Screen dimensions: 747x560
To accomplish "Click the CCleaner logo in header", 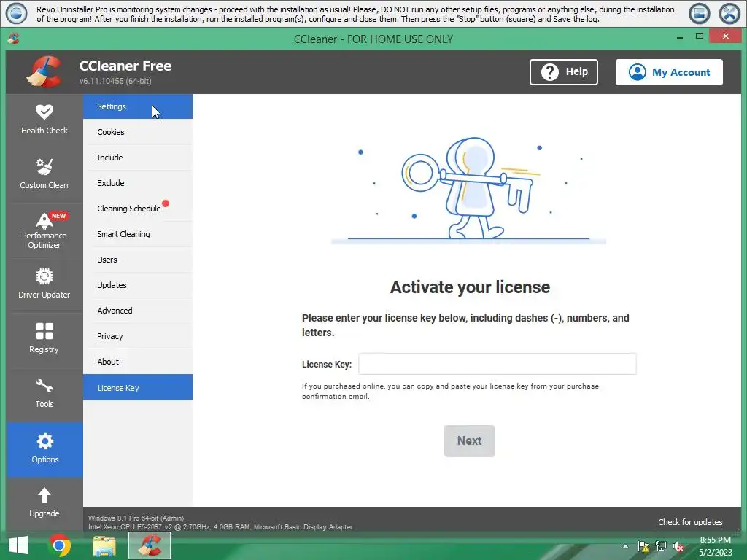I will click(44, 71).
